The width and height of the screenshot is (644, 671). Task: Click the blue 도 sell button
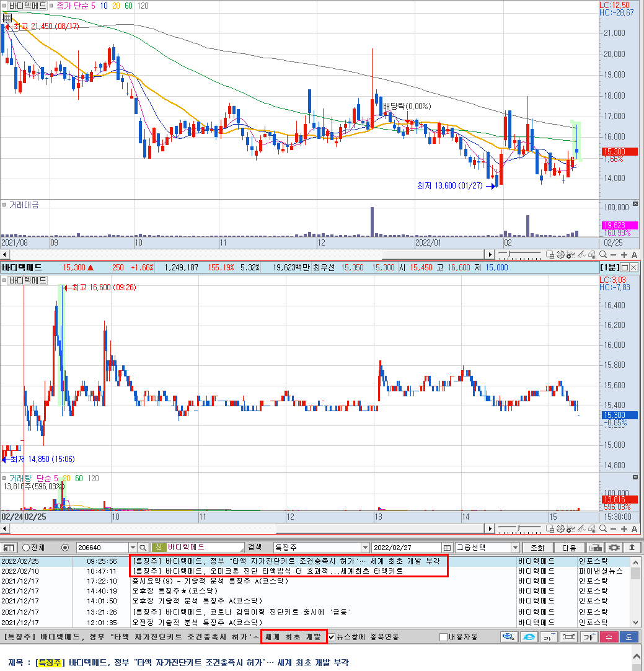tap(629, 637)
